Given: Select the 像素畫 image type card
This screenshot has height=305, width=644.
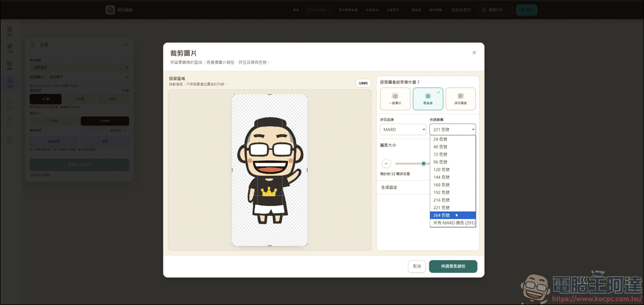Looking at the screenshot, I should (x=428, y=99).
